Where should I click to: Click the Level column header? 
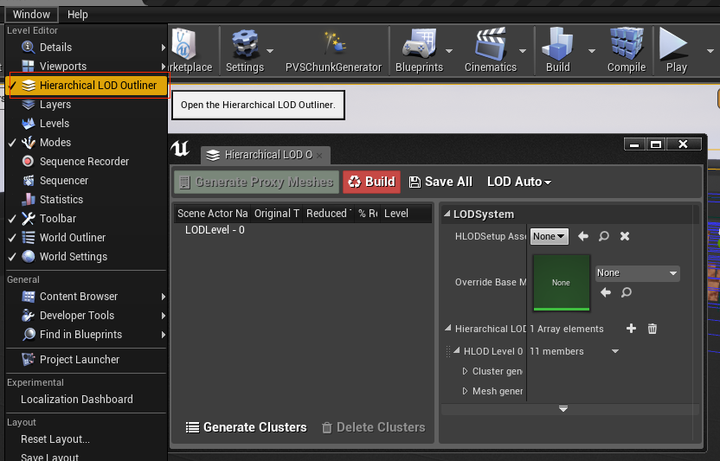[x=406, y=213]
